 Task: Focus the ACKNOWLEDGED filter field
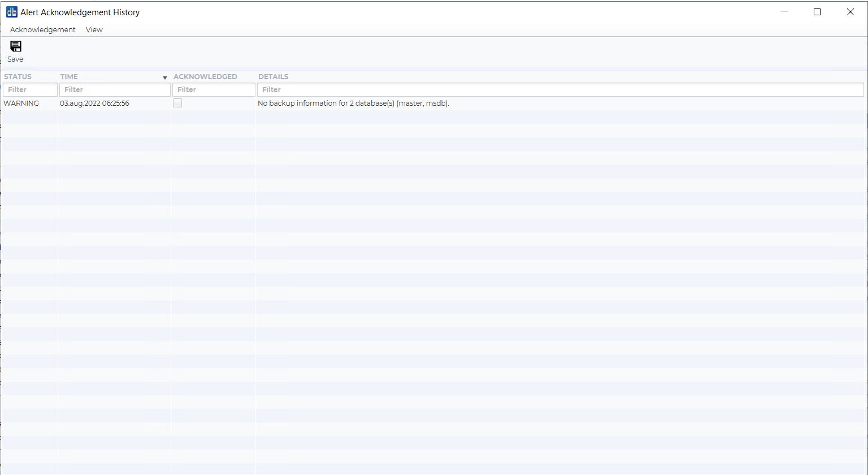pos(214,90)
